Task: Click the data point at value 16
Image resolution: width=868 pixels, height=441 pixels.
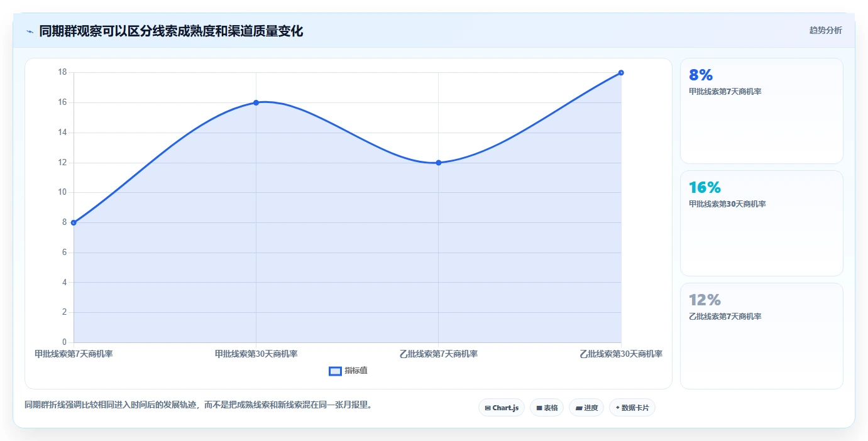Action: [x=256, y=102]
